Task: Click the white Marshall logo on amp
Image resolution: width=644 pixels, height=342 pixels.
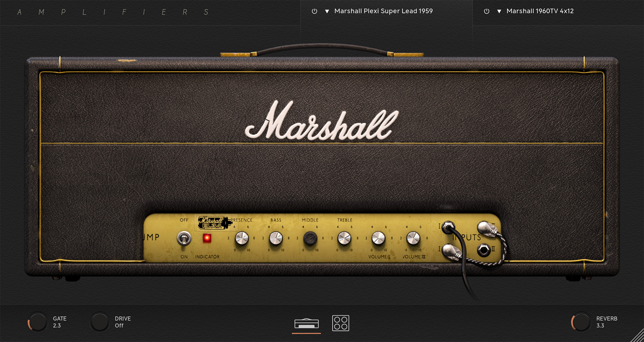Action: [321, 122]
